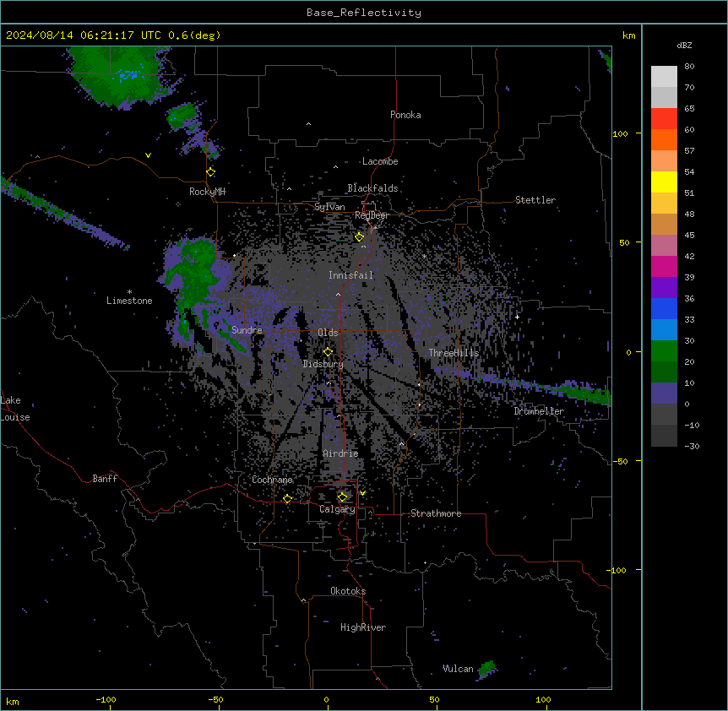Click the light gray 80 dBZ legend swatch
This screenshot has height=711, width=728.
tap(664, 76)
